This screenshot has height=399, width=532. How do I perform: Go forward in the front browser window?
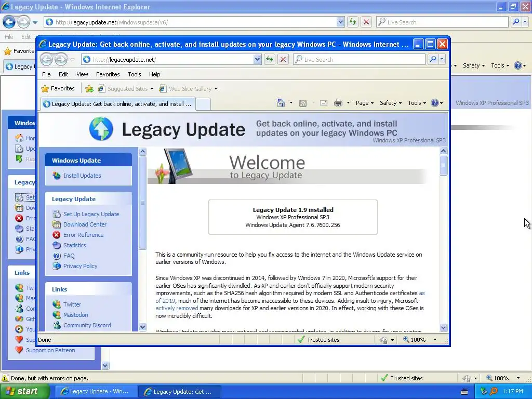point(61,60)
